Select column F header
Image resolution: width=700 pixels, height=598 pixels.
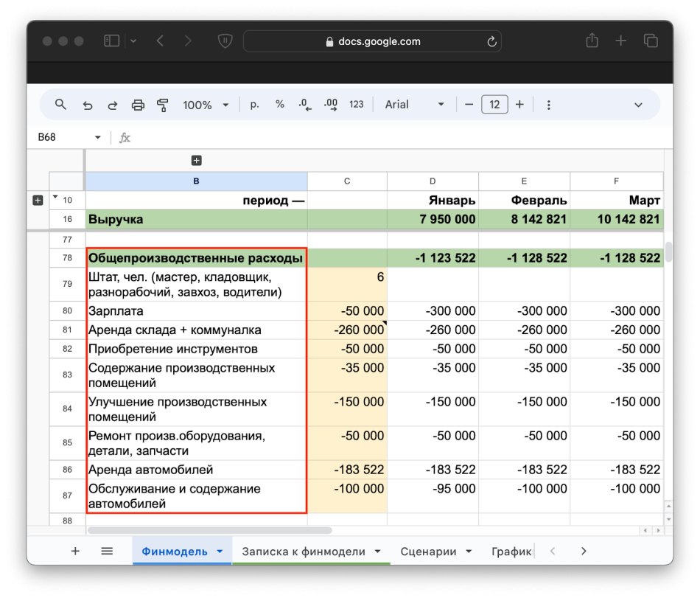[616, 181]
